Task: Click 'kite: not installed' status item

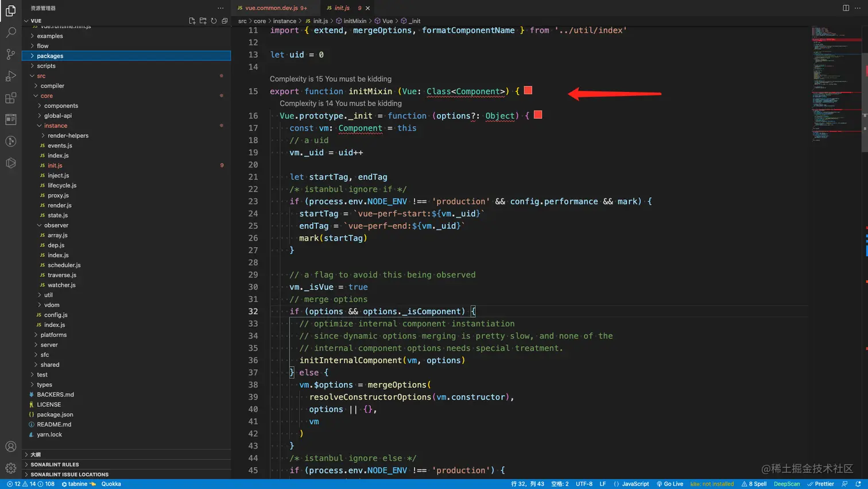Action: [x=712, y=484]
